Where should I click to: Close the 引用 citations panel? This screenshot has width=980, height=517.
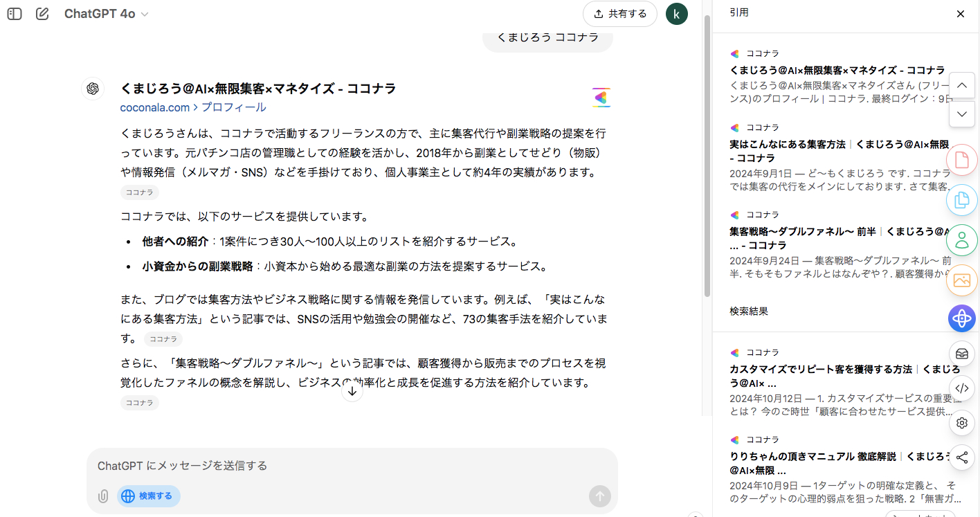(x=960, y=14)
